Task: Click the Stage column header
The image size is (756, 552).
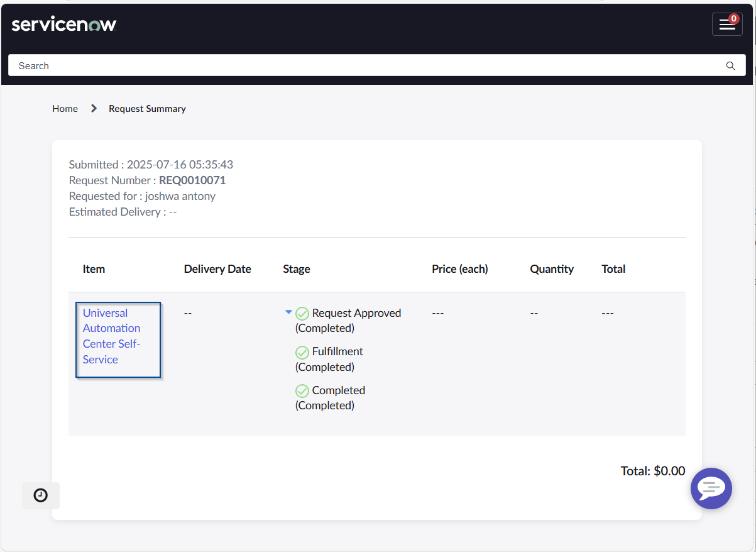Action: [297, 269]
